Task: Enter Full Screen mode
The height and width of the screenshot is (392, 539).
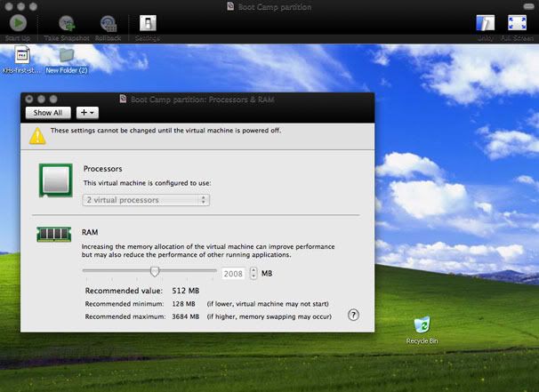Action: (x=517, y=23)
